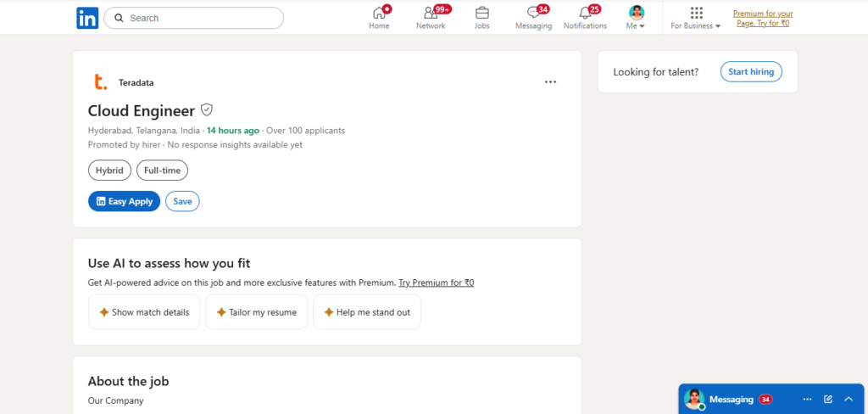The width and height of the screenshot is (868, 414).
Task: Click the Messaging panel profile picture
Action: (693, 399)
